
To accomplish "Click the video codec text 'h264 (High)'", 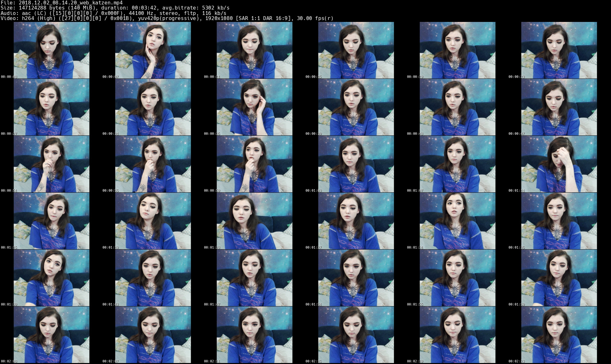I will point(39,18).
